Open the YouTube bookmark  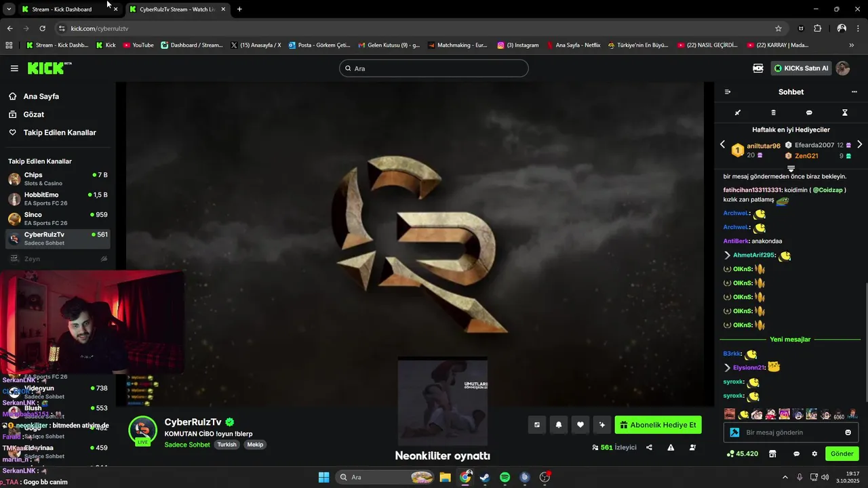tap(138, 45)
